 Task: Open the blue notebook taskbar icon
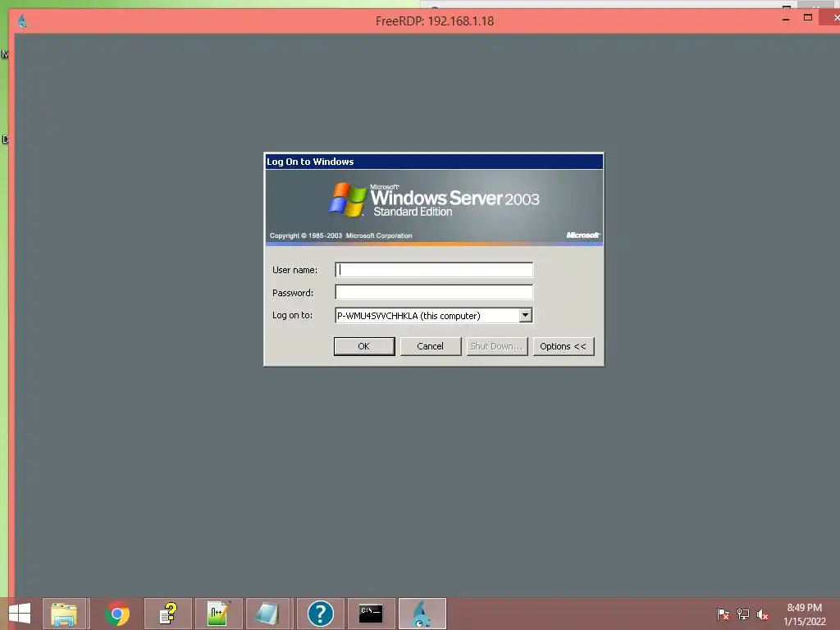268,614
